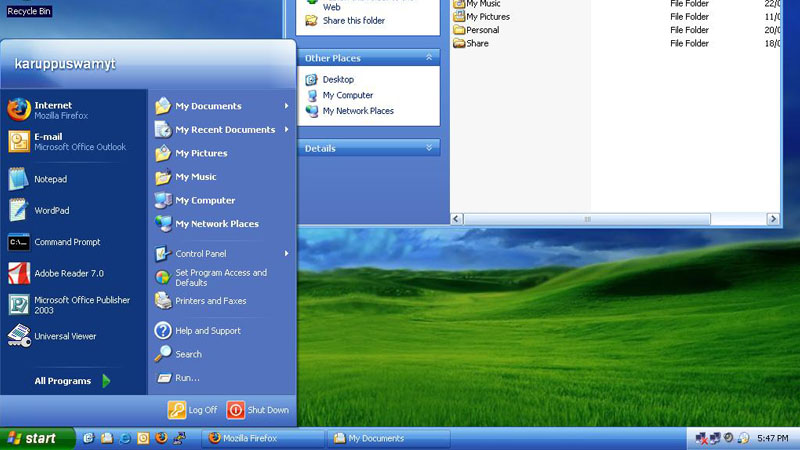Image resolution: width=800 pixels, height=450 pixels.
Task: Click My Network Places link in Other Places
Action: coord(358,111)
